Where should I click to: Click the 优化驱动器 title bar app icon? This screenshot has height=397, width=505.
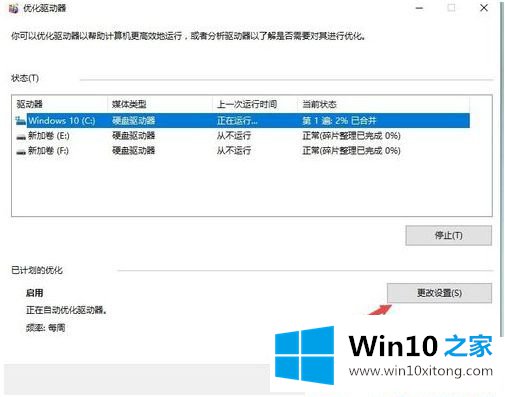tap(14, 8)
